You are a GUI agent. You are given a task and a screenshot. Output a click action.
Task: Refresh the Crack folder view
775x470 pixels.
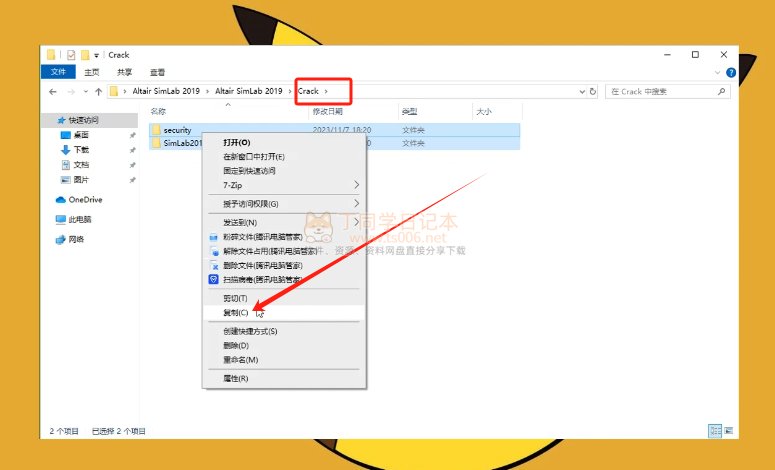[593, 91]
